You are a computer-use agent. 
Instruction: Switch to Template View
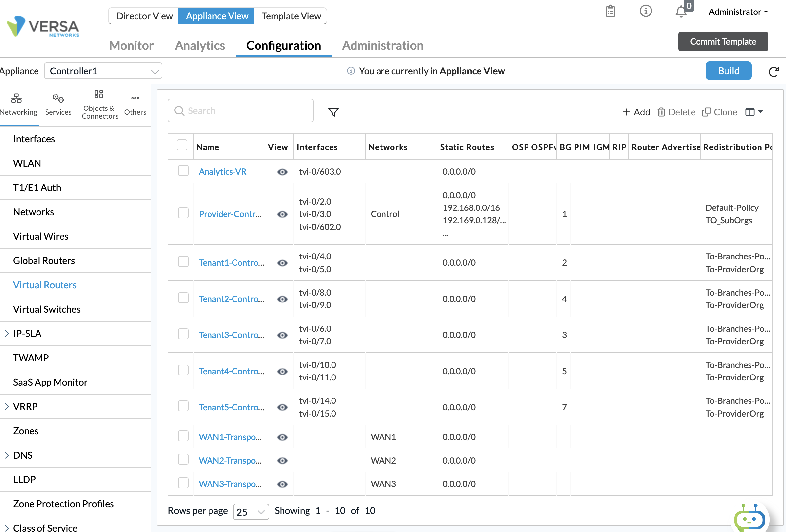coord(291,16)
